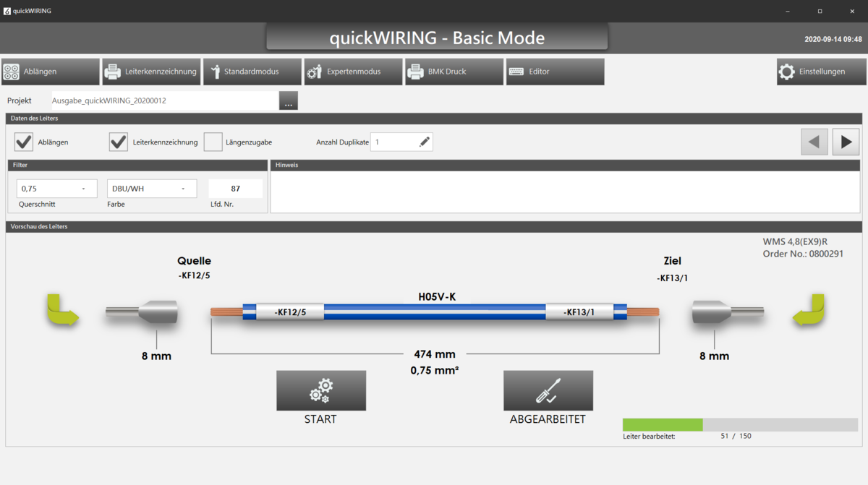
Task: Click the green arrow beside Quelle ferrule
Action: click(63, 311)
